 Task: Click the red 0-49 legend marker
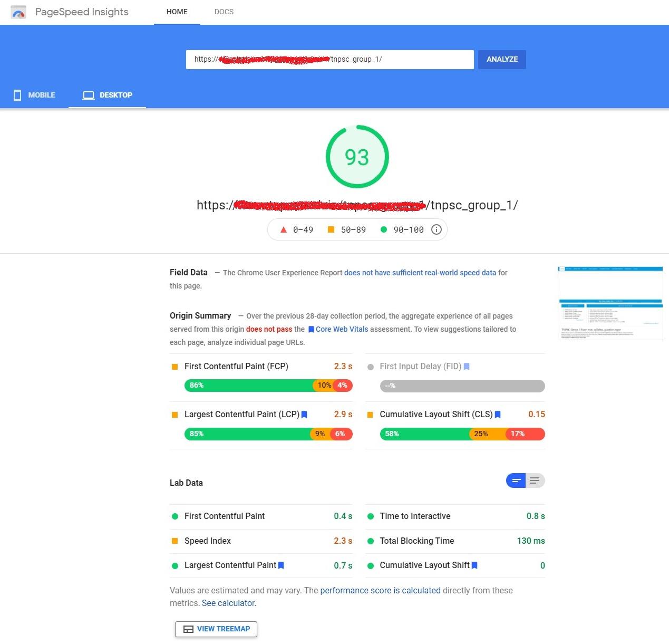284,229
